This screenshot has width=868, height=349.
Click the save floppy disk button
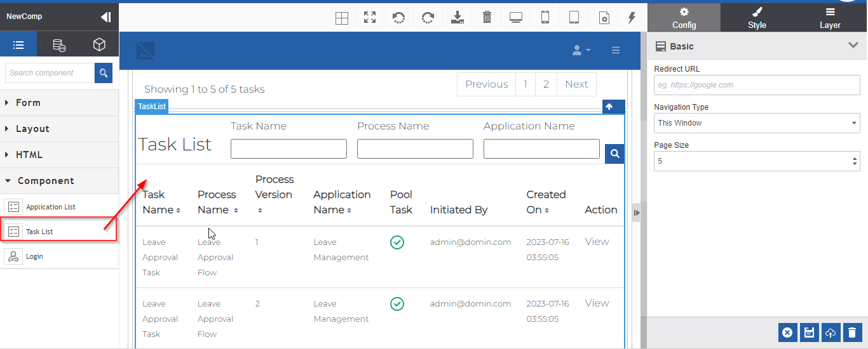click(x=809, y=332)
